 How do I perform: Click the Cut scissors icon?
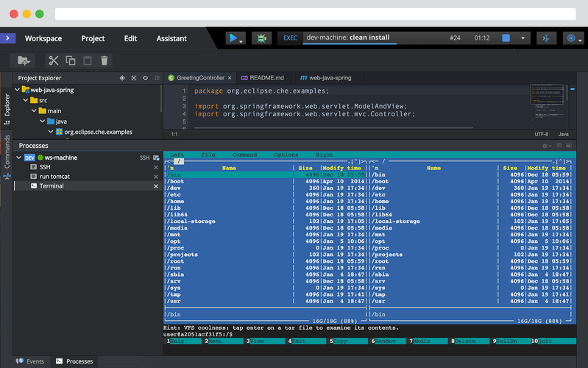[54, 60]
